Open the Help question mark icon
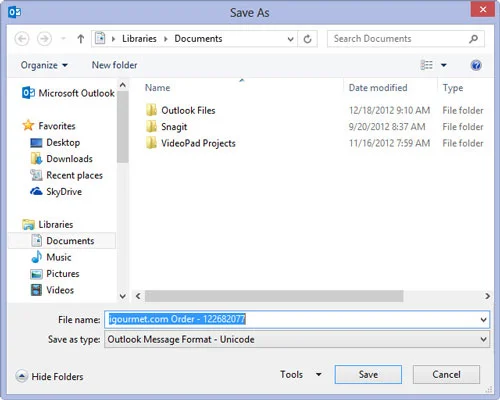The height and width of the screenshot is (400, 500). point(476,65)
